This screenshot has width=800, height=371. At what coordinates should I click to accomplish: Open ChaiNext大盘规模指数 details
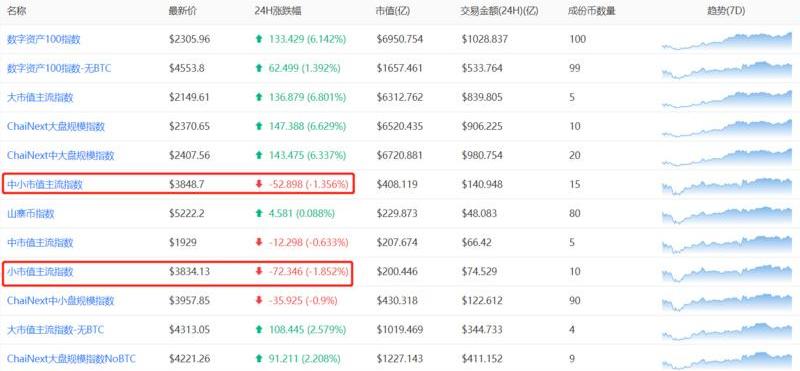coord(56,127)
